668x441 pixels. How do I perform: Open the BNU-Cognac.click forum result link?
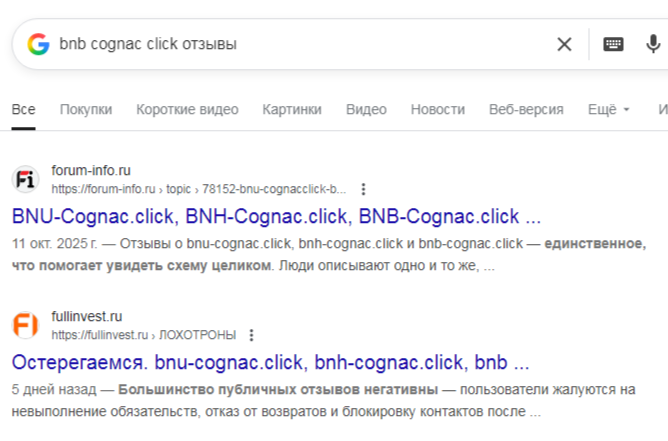coord(276,216)
